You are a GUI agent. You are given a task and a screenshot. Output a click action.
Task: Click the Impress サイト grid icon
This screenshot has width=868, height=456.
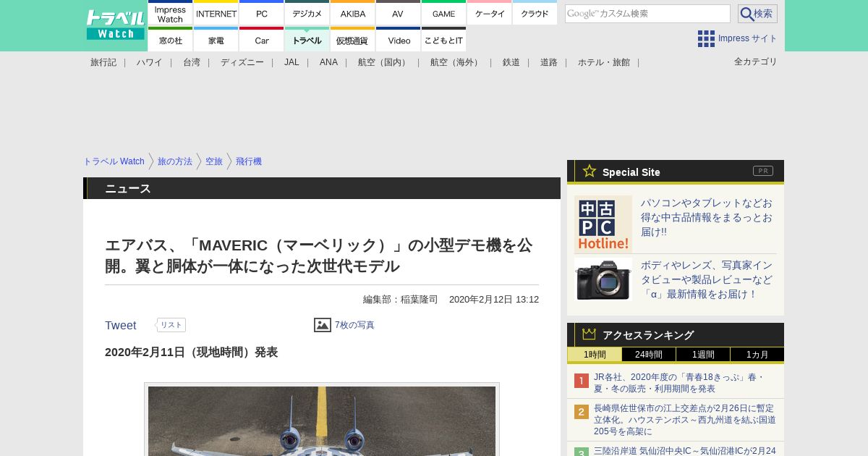(x=706, y=38)
